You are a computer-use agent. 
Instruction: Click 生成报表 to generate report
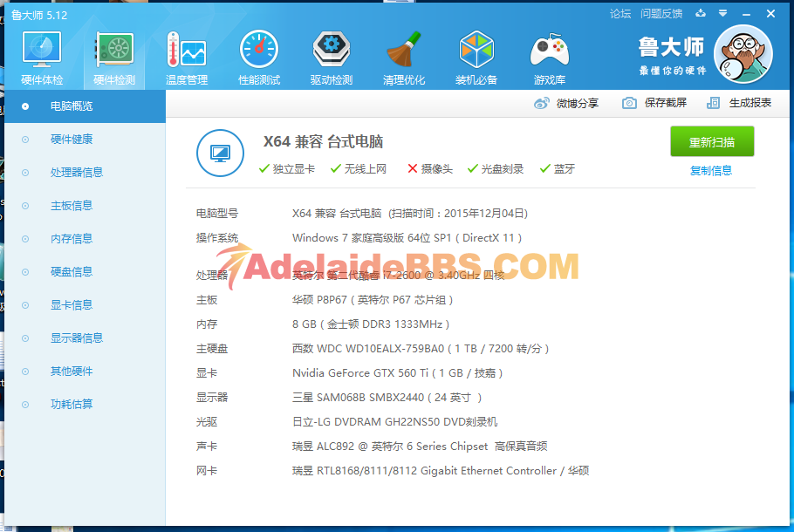click(750, 103)
